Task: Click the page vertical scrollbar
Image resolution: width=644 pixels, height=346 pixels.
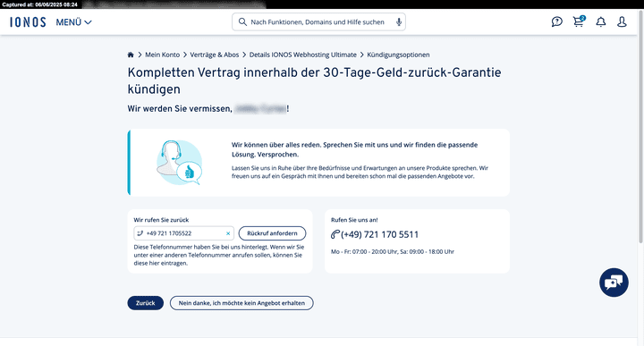Action: 640,127
